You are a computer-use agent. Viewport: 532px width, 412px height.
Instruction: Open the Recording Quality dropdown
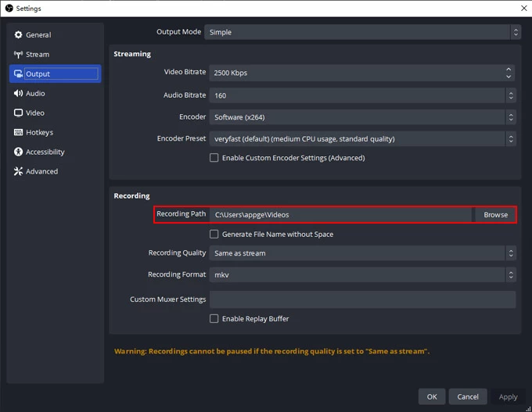362,253
